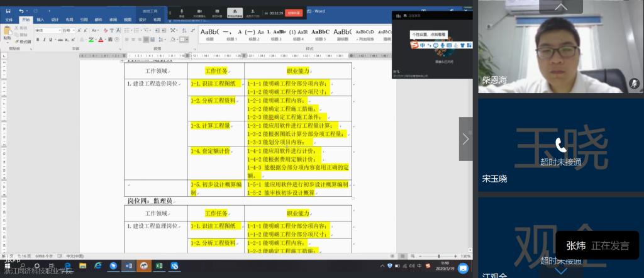
Task: Switch to the 插入 ribbon tab
Action: (x=40, y=19)
